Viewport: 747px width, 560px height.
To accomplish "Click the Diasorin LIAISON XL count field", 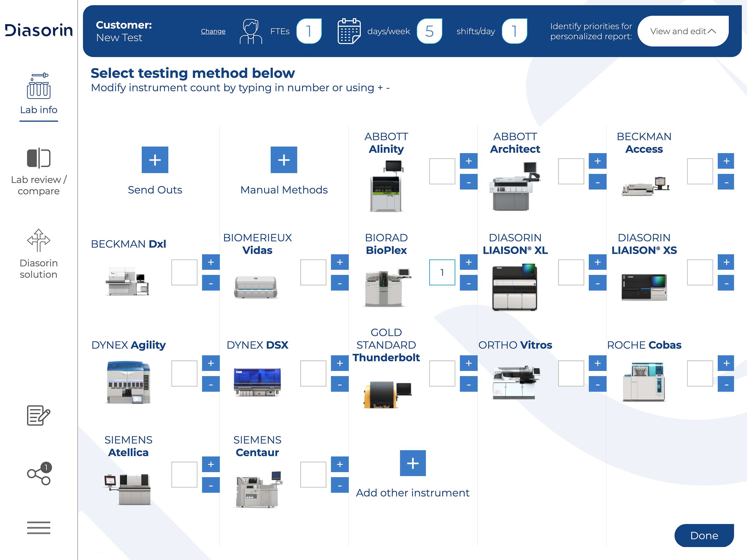I will point(571,272).
